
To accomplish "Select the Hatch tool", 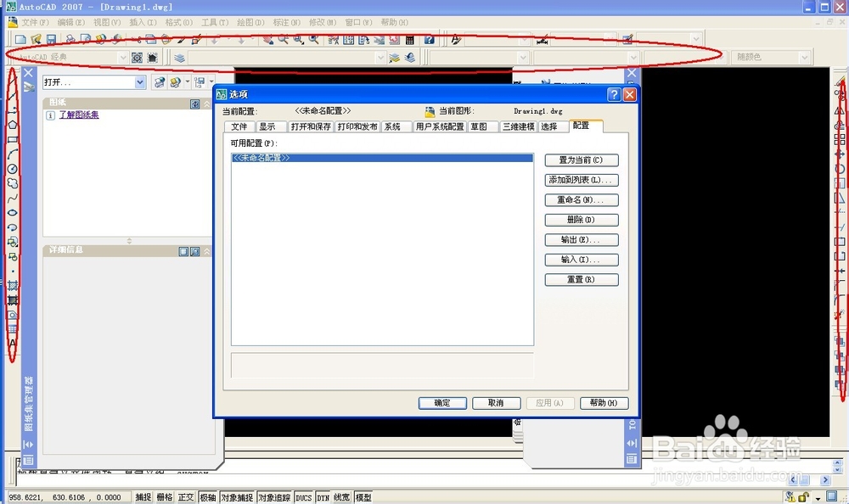I will pyautogui.click(x=13, y=285).
